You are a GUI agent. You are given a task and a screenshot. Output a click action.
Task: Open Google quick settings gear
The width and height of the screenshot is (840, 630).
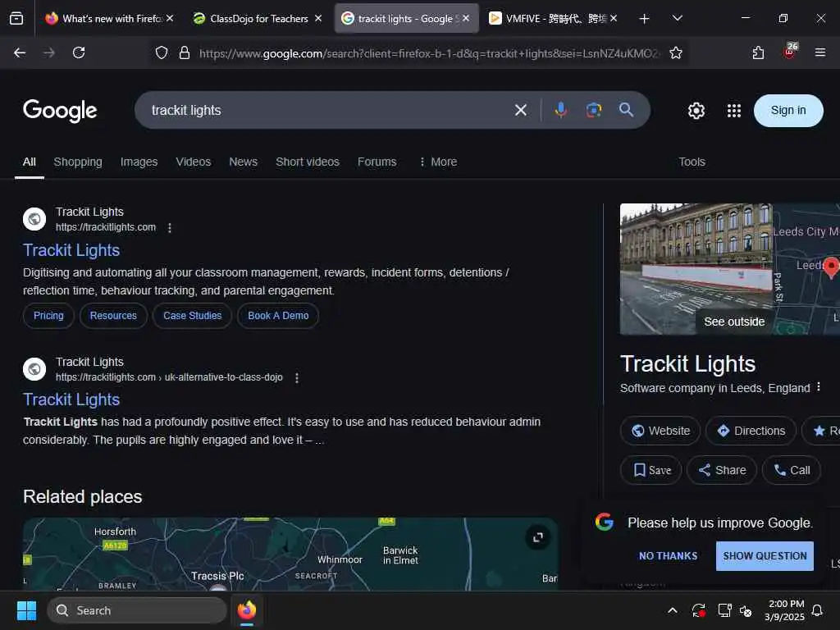point(696,111)
